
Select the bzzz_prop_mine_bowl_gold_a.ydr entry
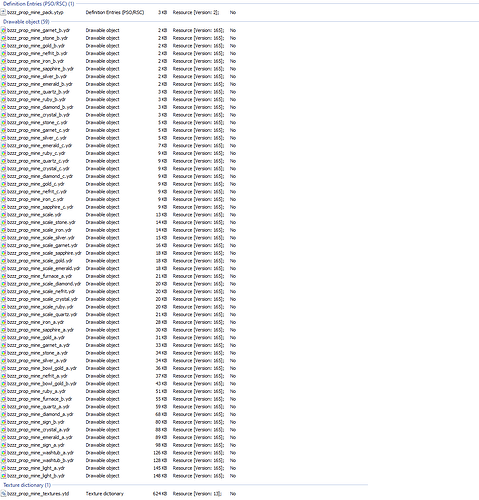[x=42, y=368]
